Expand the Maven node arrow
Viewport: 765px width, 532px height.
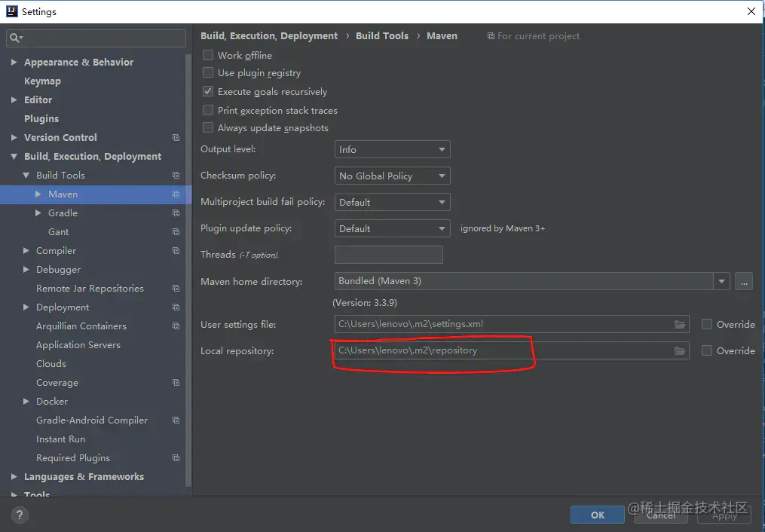click(x=38, y=194)
